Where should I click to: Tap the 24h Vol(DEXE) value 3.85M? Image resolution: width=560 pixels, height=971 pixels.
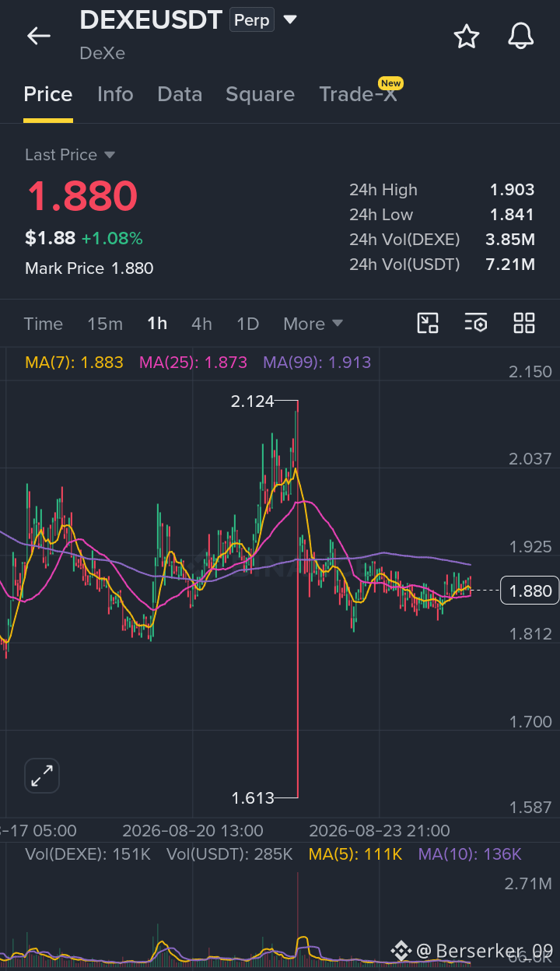tap(509, 240)
